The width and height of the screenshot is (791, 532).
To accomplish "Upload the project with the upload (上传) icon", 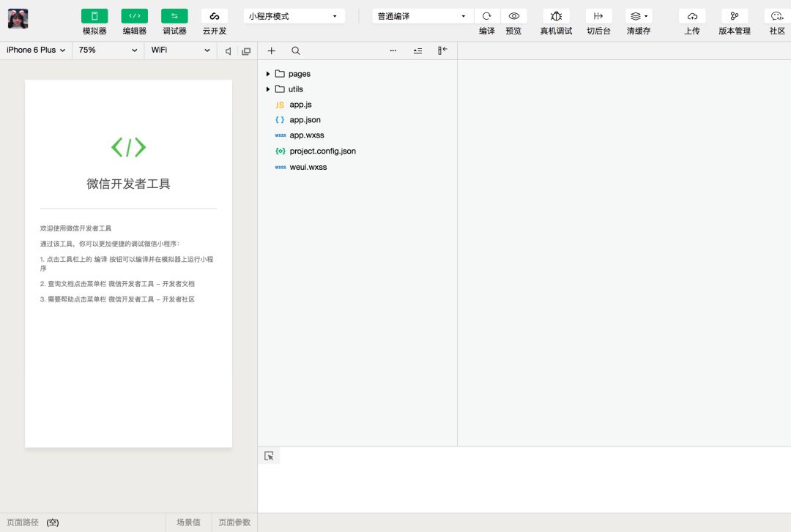I will coord(692,16).
